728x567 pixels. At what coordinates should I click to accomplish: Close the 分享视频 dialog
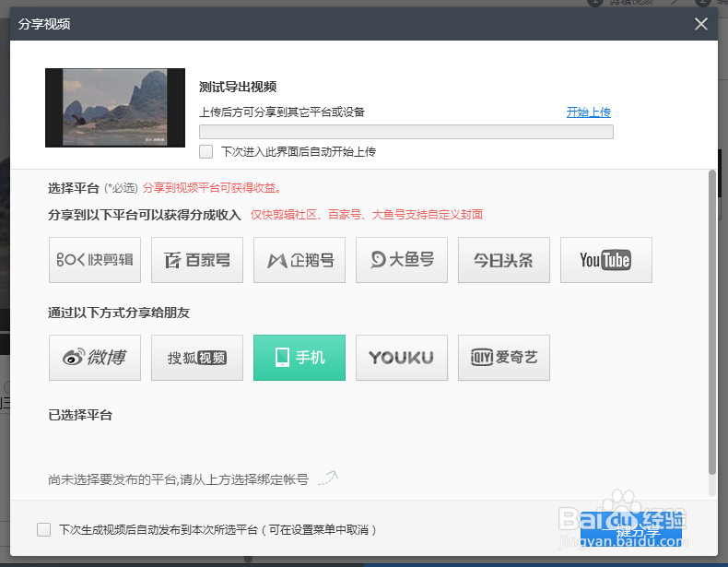click(701, 24)
